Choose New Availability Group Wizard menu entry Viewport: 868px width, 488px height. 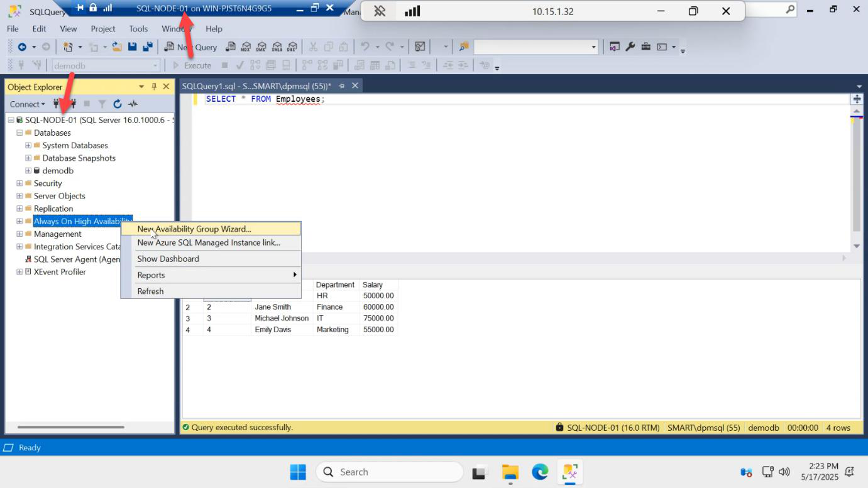[x=211, y=229]
